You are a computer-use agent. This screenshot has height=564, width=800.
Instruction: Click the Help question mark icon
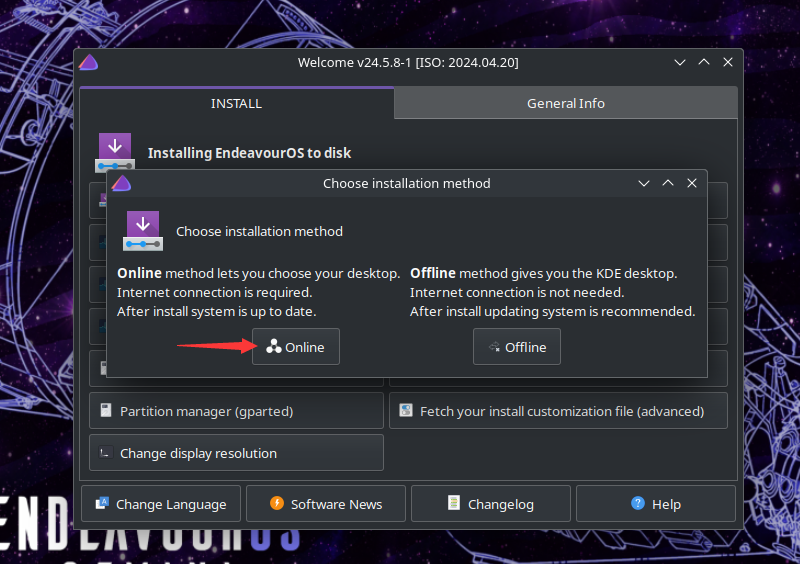(638, 503)
